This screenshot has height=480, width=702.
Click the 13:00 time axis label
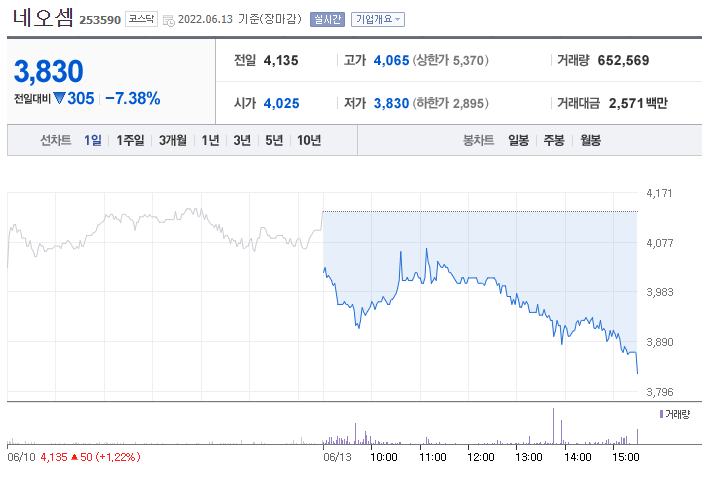(529, 457)
